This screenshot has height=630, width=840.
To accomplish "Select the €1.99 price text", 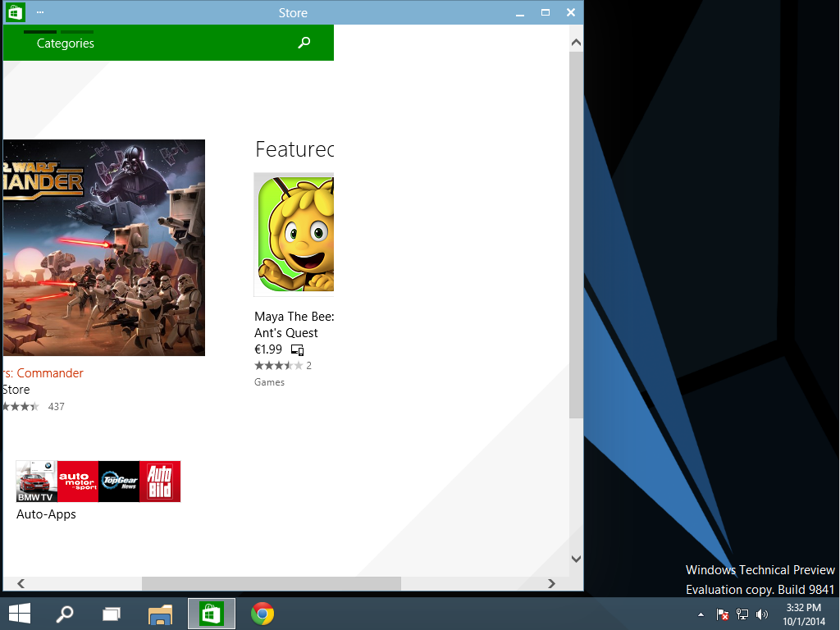I will pos(268,349).
